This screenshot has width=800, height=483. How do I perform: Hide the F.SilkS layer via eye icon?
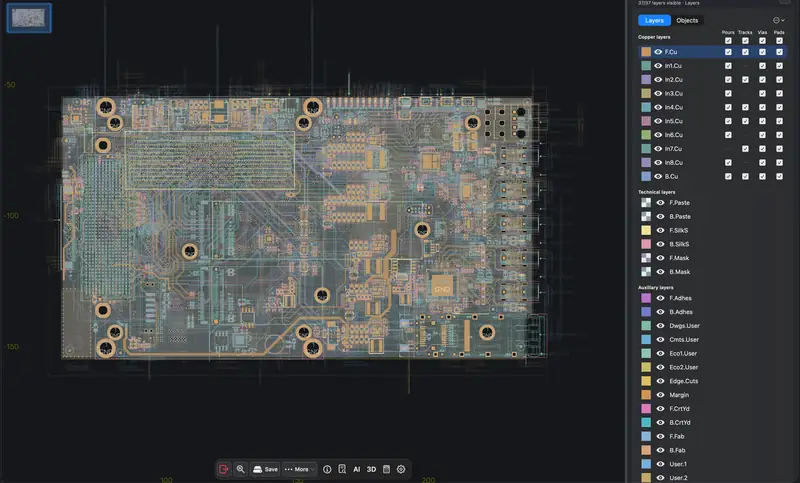pos(660,230)
